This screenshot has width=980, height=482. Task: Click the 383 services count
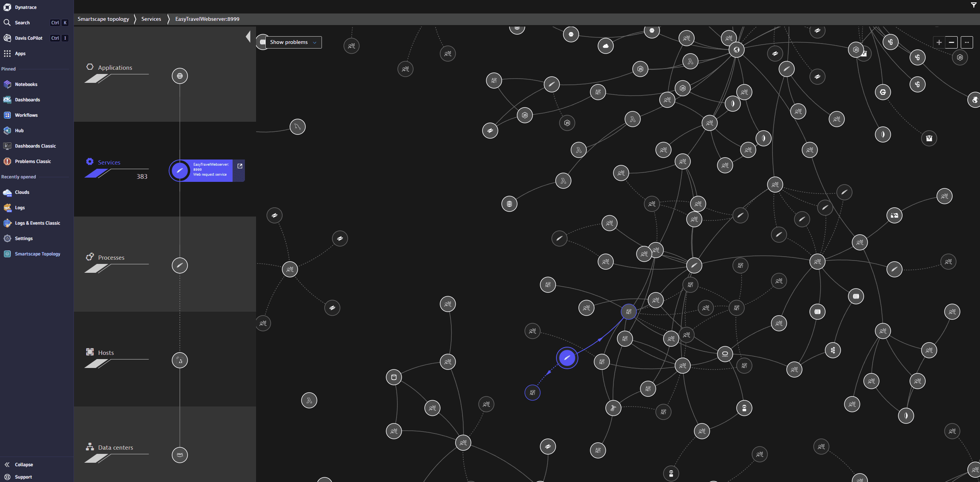click(x=142, y=176)
